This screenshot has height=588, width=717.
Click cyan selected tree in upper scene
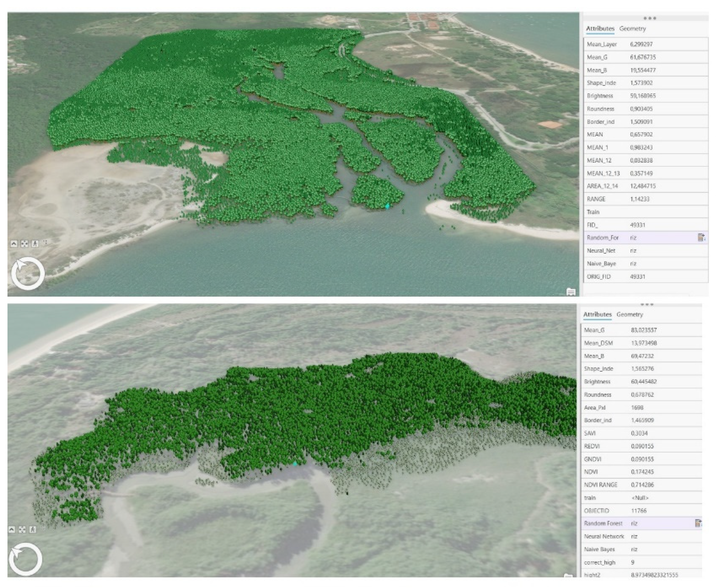click(388, 206)
